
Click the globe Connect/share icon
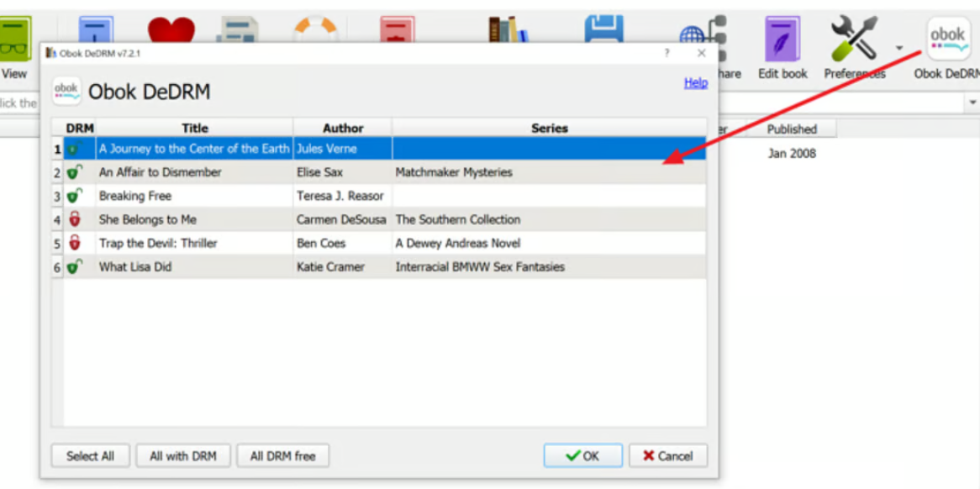tap(703, 39)
